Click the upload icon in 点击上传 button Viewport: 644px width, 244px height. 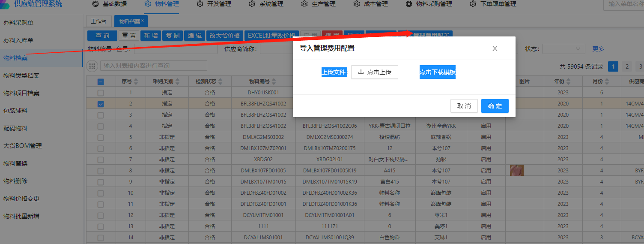tap(361, 72)
